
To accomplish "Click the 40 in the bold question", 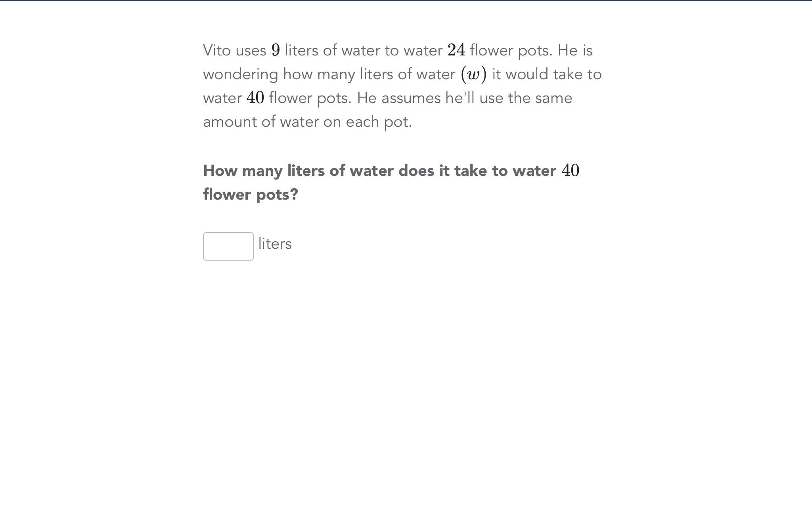I will coord(571,171).
